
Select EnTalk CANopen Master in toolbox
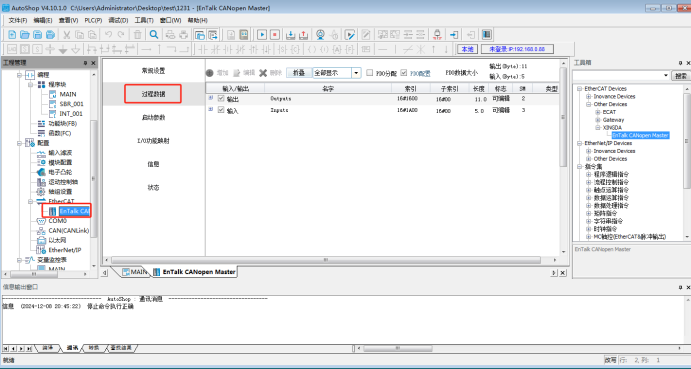pos(640,135)
